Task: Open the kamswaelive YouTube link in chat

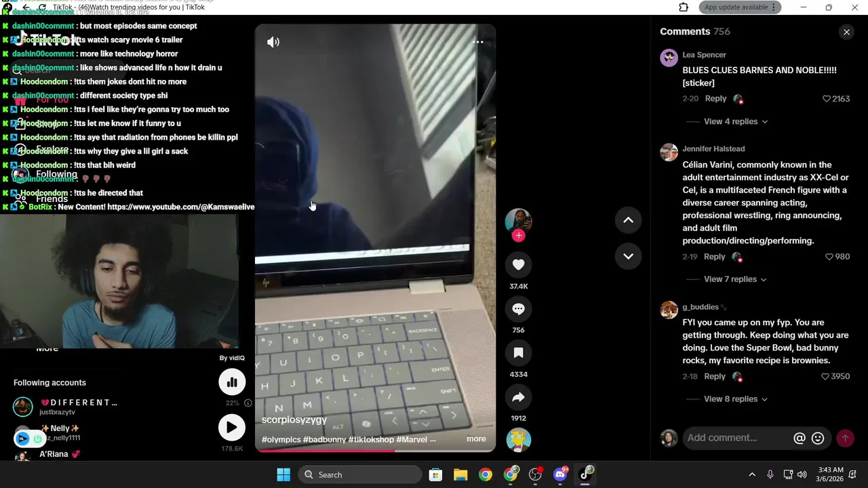Action: click(x=181, y=207)
